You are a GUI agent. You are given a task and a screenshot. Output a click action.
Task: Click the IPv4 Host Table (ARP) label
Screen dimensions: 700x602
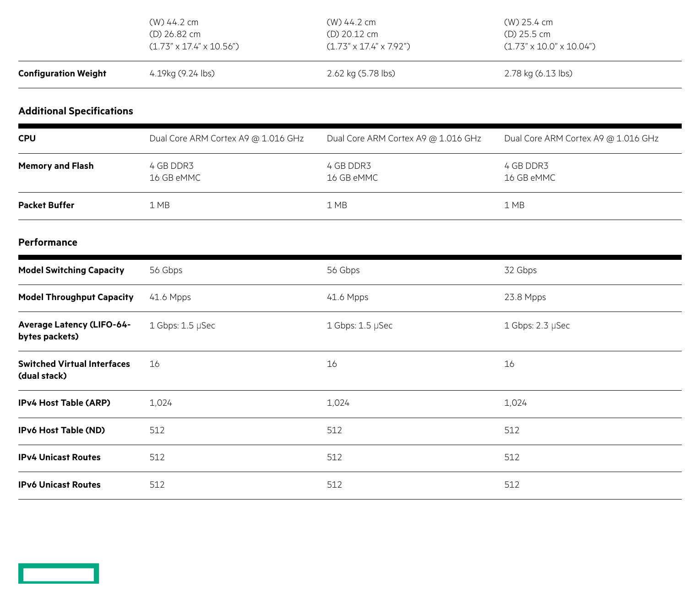[64, 403]
